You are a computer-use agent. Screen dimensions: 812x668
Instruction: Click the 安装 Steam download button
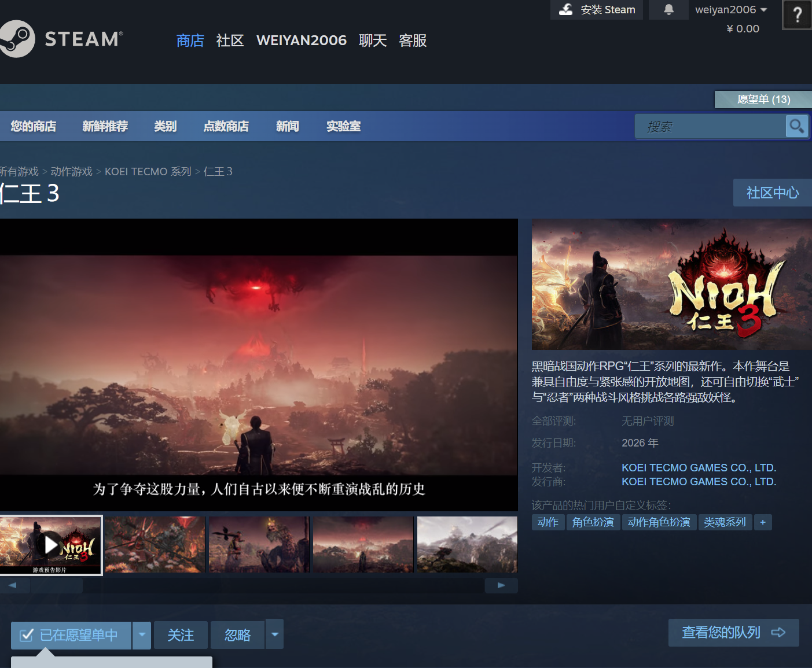click(x=597, y=10)
